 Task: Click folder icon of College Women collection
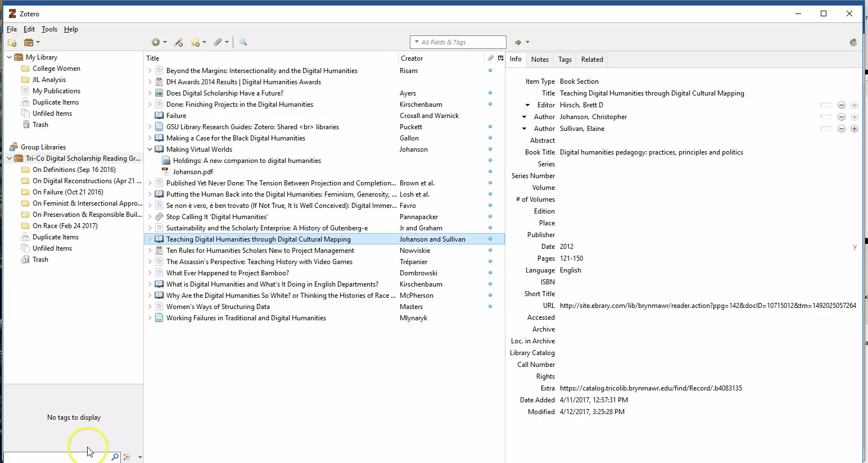[x=25, y=69]
